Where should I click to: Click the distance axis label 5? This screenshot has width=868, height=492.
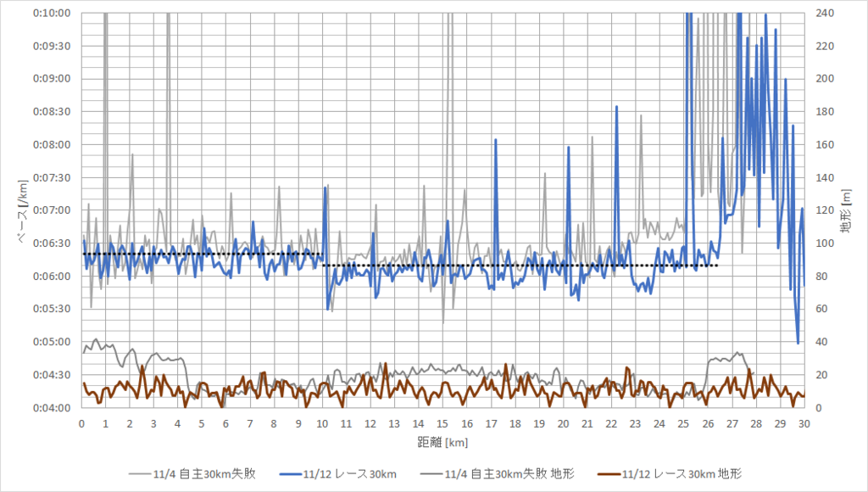pyautogui.click(x=202, y=424)
